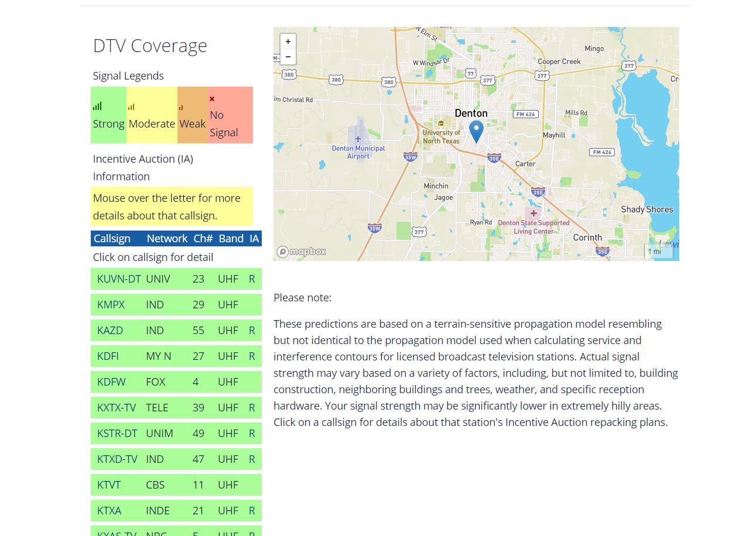Open KTXA callsign details
756x536 pixels.
110,511
